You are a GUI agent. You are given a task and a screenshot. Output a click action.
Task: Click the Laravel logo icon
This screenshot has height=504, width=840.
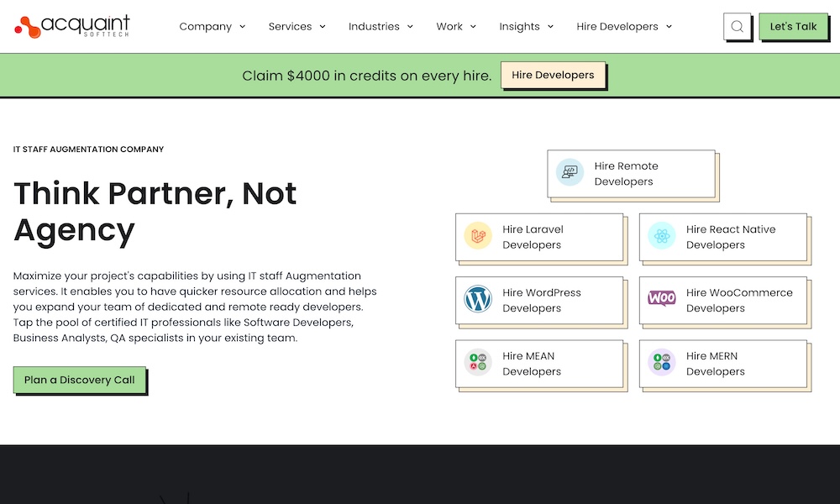[x=478, y=236]
